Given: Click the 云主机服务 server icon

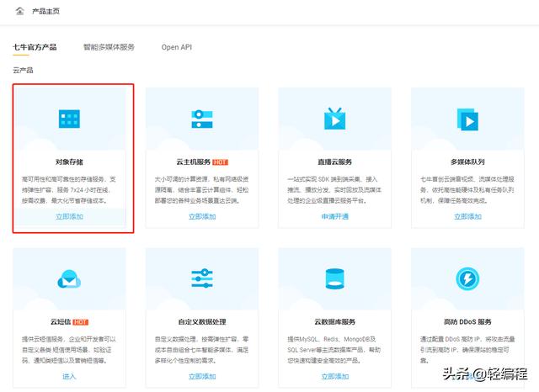Looking at the screenshot, I should click(x=202, y=119).
